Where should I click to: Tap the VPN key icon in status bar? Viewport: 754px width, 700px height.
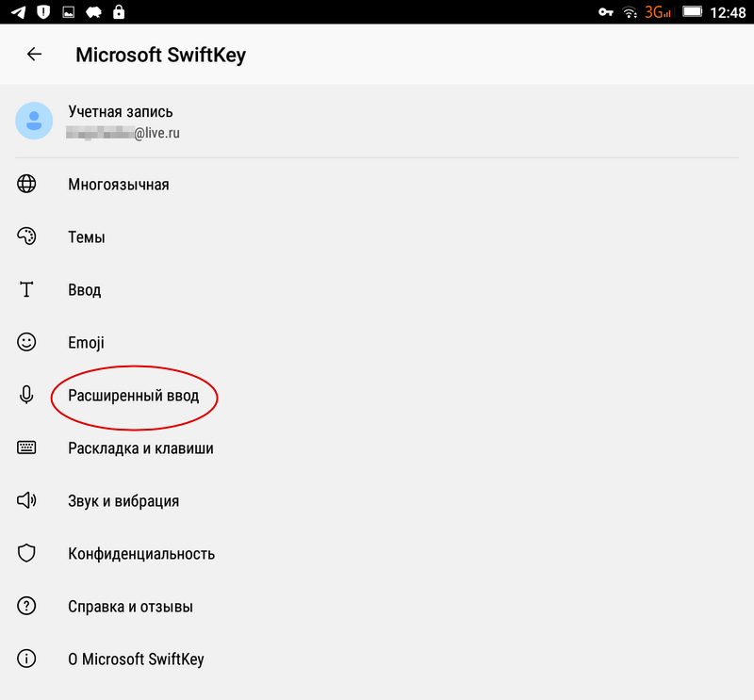click(605, 12)
